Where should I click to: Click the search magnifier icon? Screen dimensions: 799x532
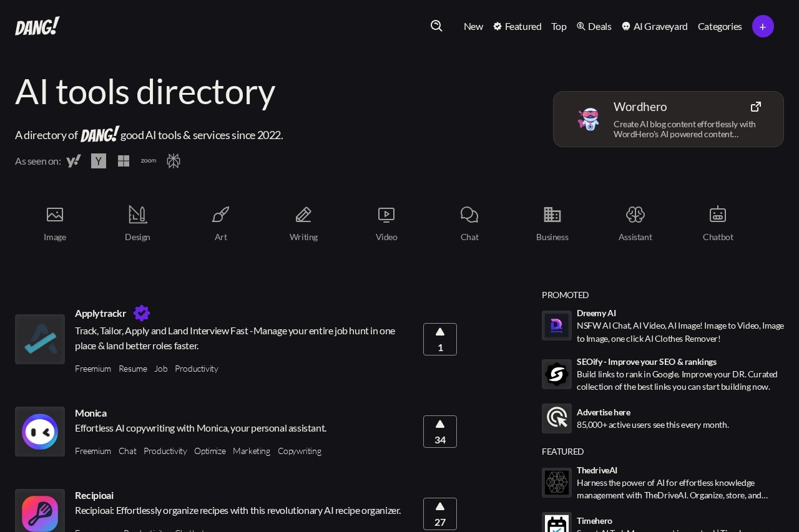(436, 26)
